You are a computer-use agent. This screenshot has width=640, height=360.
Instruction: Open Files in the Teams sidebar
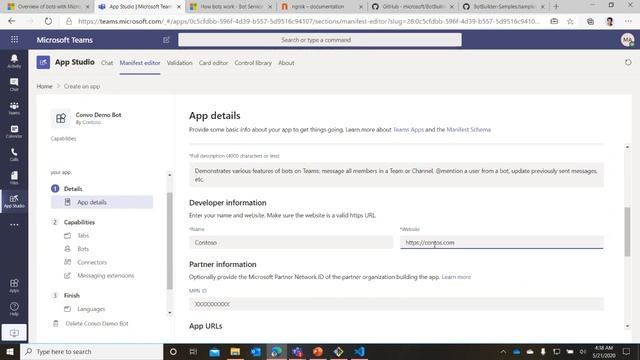[14, 178]
